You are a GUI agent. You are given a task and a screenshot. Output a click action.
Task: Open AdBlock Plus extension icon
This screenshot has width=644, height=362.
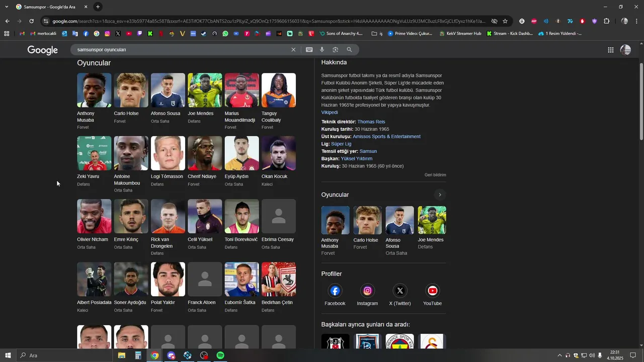534,21
